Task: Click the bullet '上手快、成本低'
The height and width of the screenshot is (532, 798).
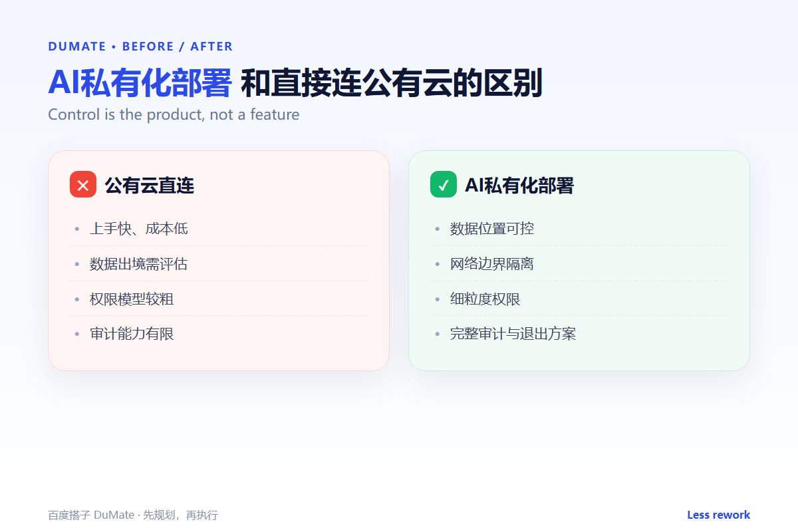Action: [x=139, y=229]
